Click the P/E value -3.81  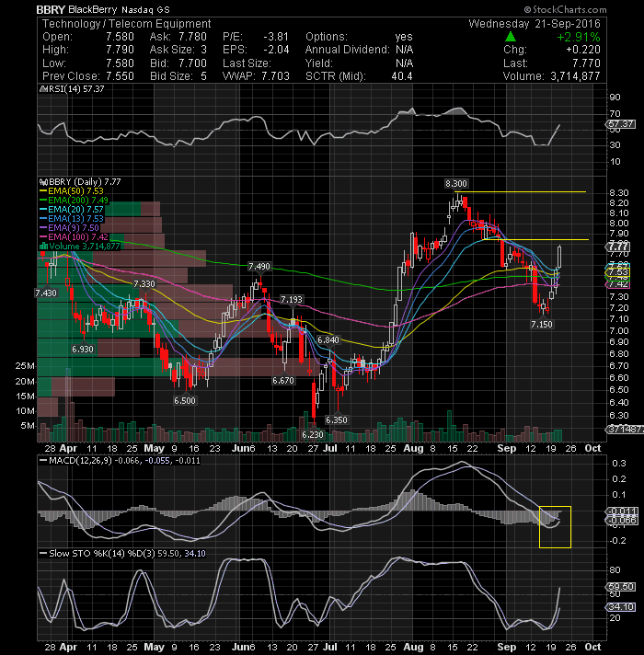(x=276, y=37)
